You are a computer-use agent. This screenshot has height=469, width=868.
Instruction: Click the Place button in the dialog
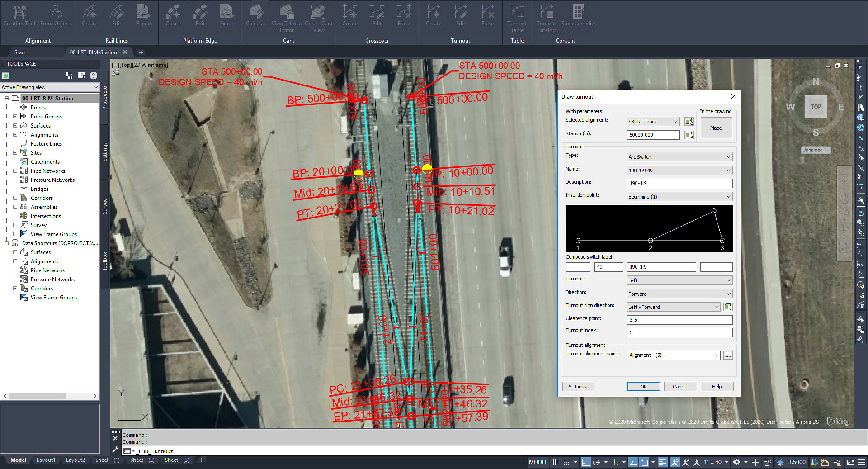[716, 128]
